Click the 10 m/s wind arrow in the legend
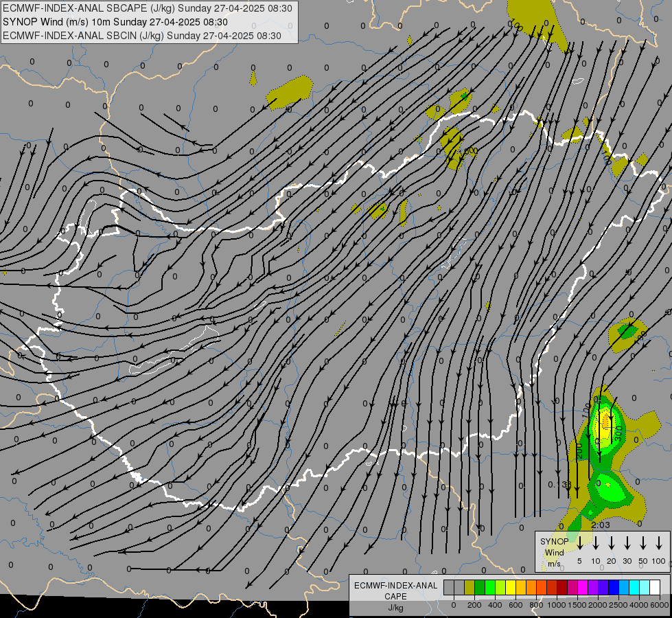This screenshot has height=618, width=672. click(x=596, y=542)
